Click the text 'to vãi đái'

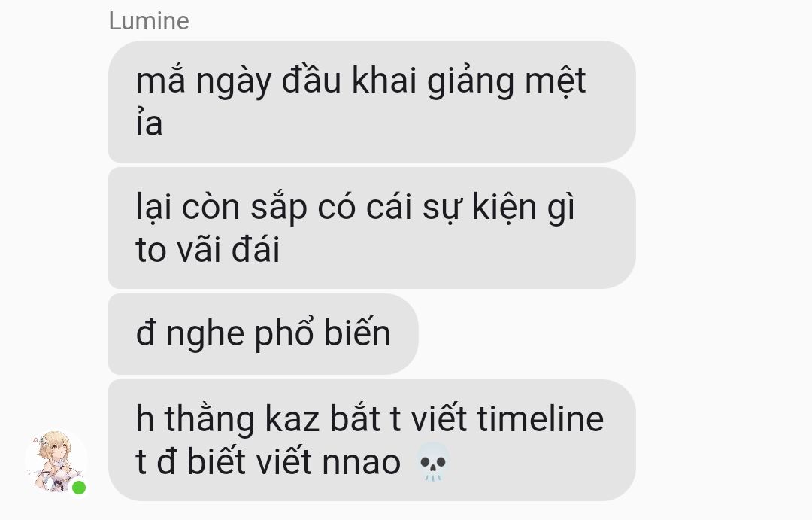(208, 250)
